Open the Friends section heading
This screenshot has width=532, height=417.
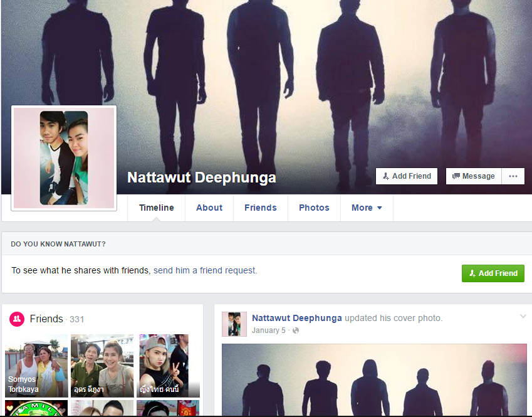(46, 319)
